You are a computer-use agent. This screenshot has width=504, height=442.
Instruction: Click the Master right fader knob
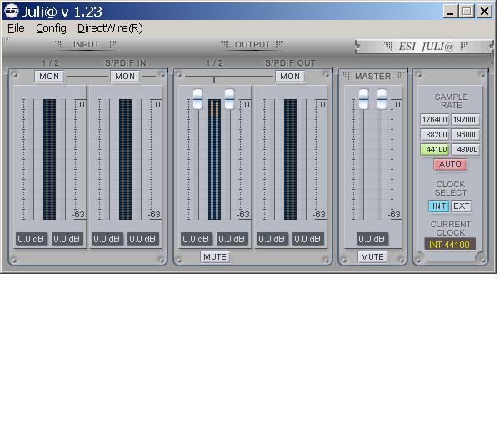pyautogui.click(x=382, y=99)
